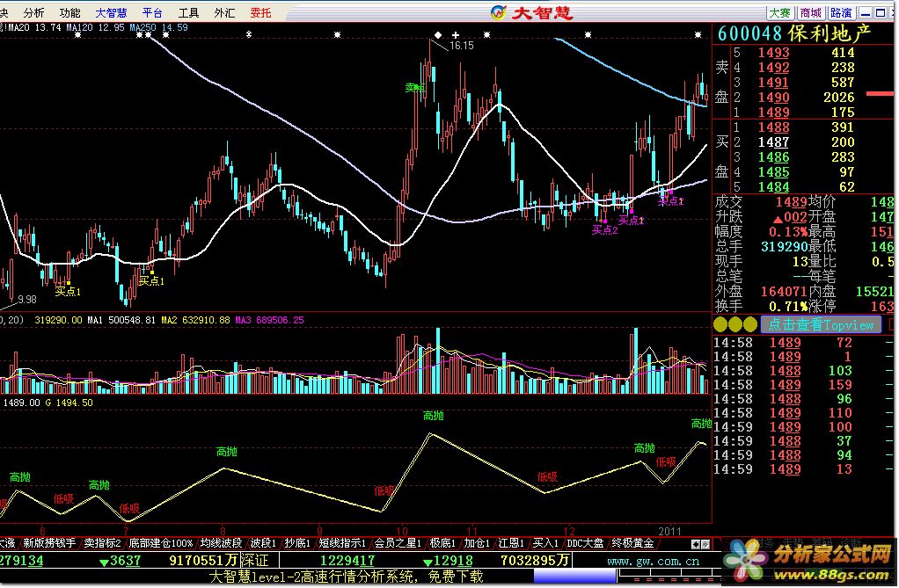
Task: Select the 加仓1 indicator tab
Action: click(477, 542)
